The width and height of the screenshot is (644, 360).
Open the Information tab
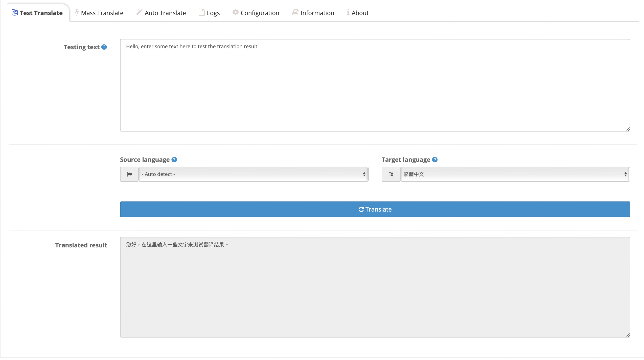(317, 13)
